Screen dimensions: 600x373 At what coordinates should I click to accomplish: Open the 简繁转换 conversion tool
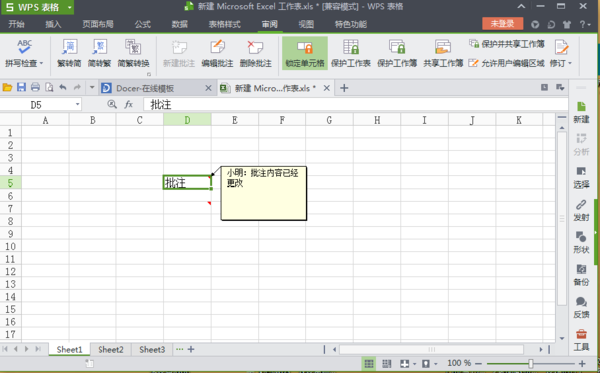tap(133, 53)
